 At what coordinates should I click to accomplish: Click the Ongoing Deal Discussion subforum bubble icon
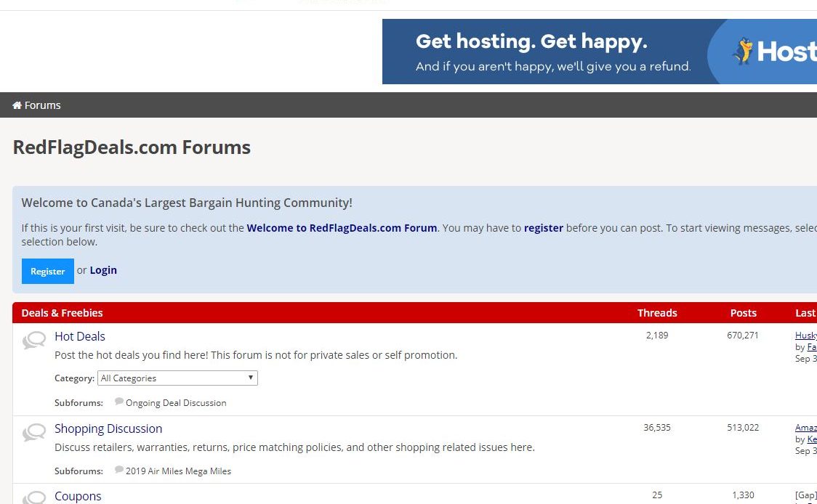pyautogui.click(x=118, y=402)
